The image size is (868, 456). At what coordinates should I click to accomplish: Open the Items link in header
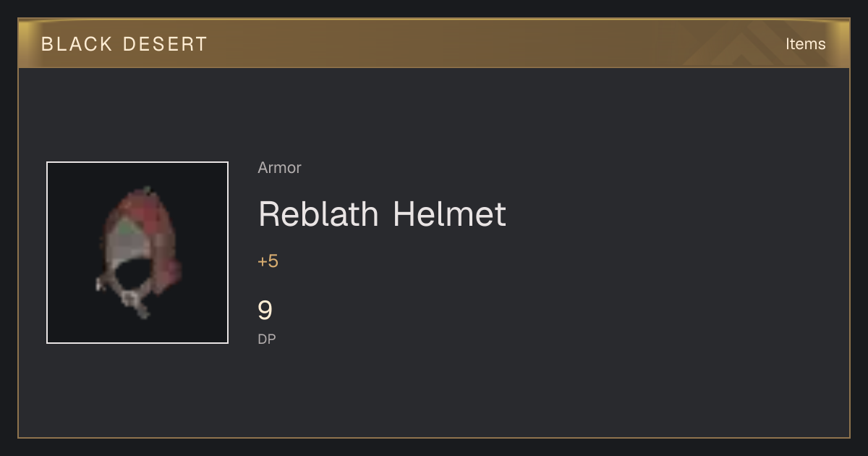click(x=805, y=44)
